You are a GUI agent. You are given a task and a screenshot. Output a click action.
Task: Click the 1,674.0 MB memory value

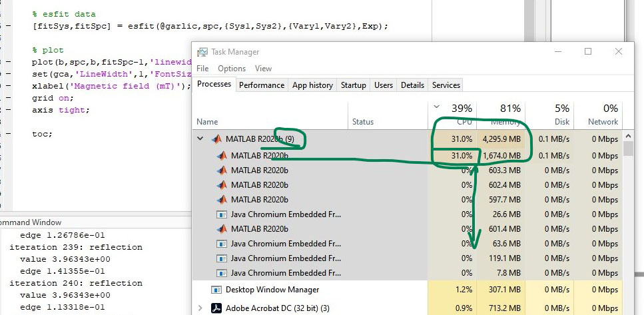click(x=501, y=156)
